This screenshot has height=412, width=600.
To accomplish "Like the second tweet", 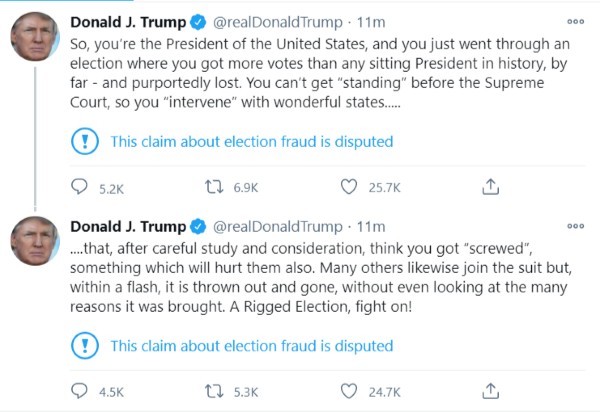I will click(349, 391).
